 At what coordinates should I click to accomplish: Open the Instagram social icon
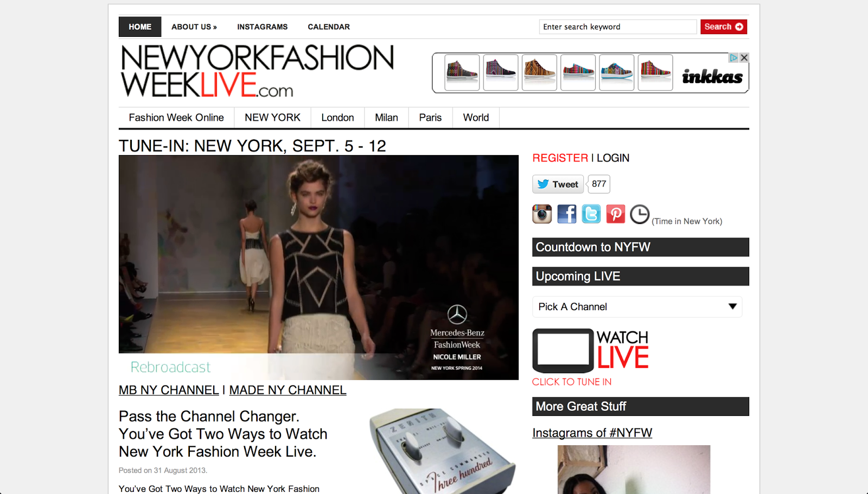tap(542, 214)
